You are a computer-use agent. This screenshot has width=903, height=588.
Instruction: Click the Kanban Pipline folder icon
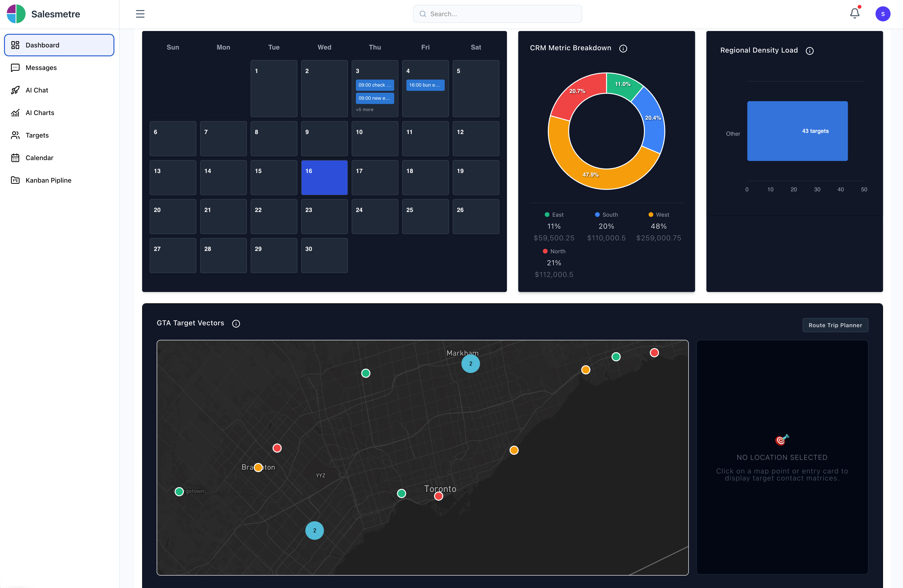click(15, 181)
